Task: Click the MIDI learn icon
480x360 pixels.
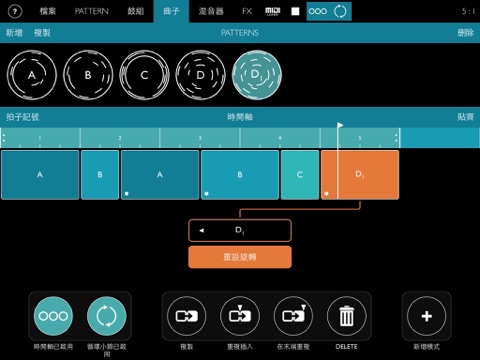Action: point(272,12)
